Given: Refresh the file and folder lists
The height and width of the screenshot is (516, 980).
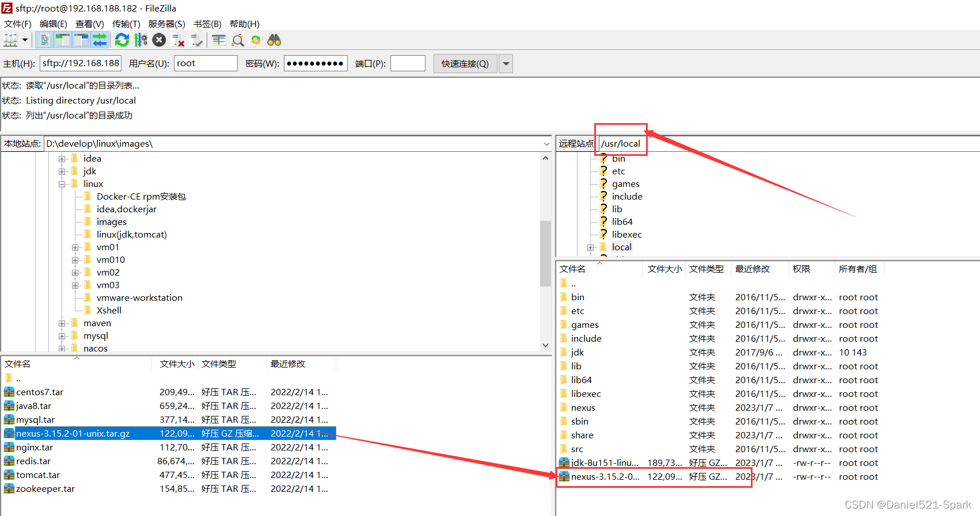Looking at the screenshot, I should coord(122,40).
